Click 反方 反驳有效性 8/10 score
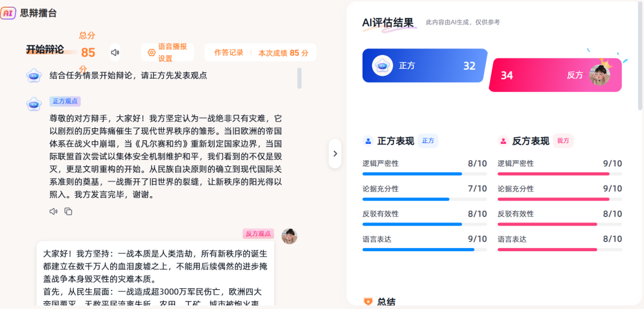Image resolution: width=644 pixels, height=309 pixels. (612, 214)
